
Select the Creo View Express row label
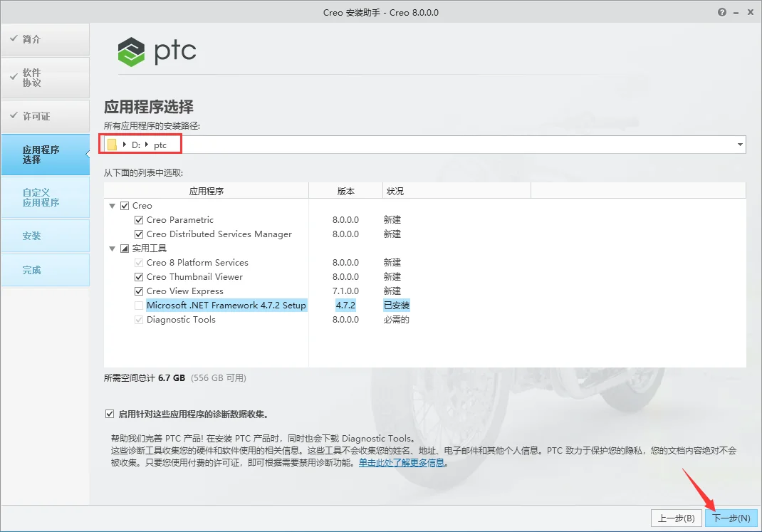pyautogui.click(x=184, y=291)
